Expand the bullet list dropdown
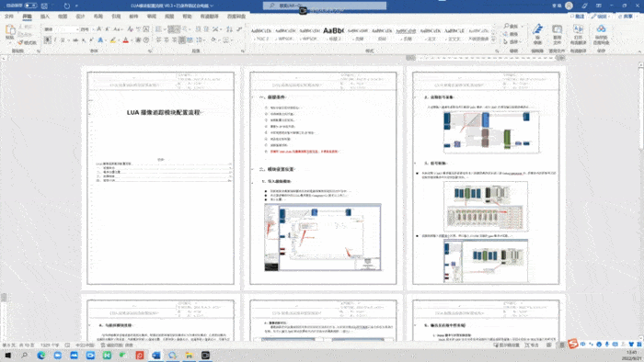The image size is (644, 362). click(x=165, y=29)
